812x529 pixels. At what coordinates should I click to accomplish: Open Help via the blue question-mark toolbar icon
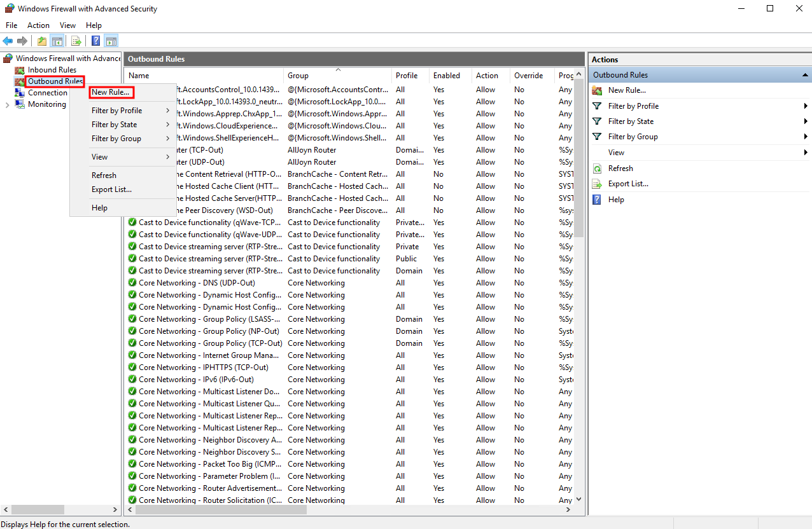click(95, 41)
